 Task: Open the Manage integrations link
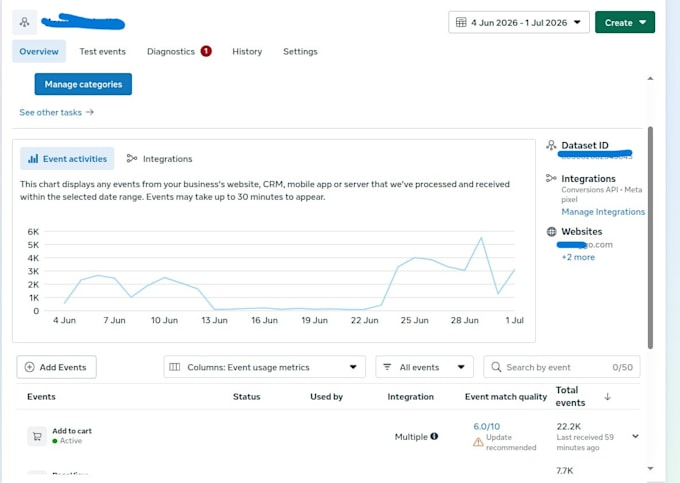[x=603, y=212]
